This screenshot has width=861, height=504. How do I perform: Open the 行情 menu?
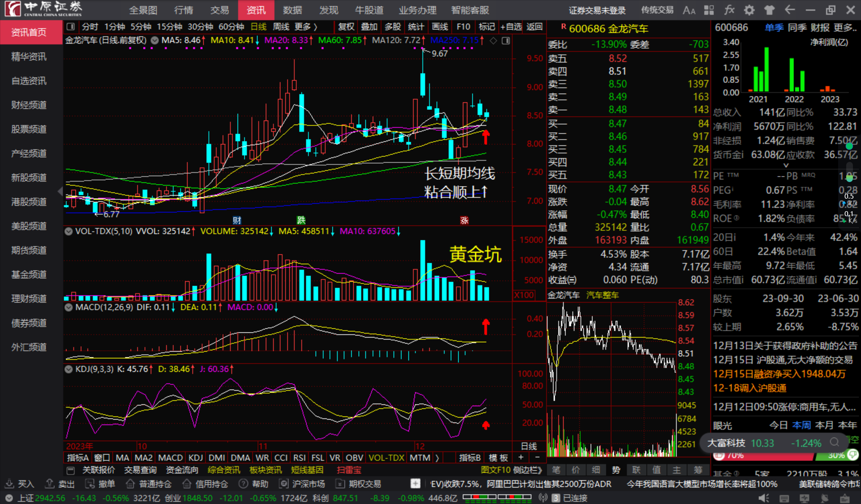click(x=183, y=10)
